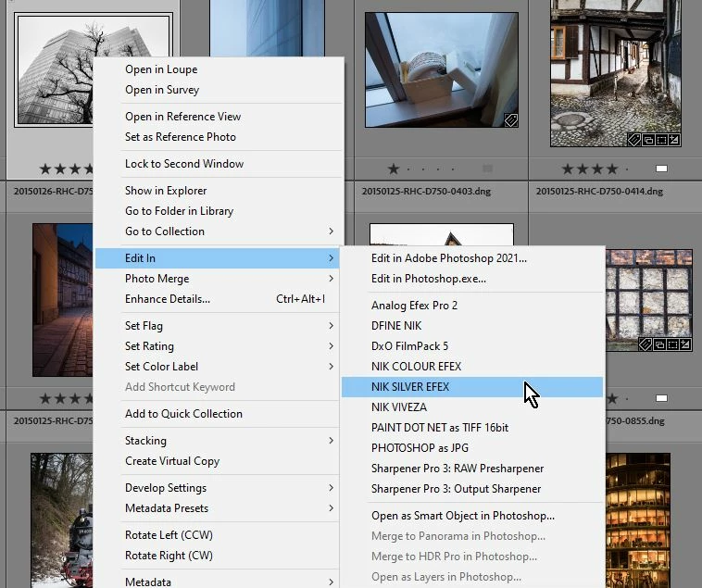Image resolution: width=702 pixels, height=588 pixels.
Task: Click second star under tree-and-tower thumbnail
Action: tap(60, 169)
